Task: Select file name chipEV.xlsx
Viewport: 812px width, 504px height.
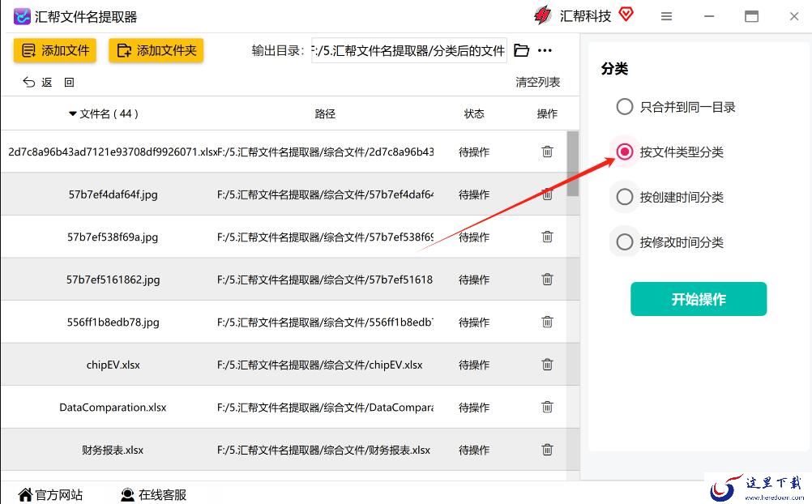Action: pyautogui.click(x=113, y=365)
